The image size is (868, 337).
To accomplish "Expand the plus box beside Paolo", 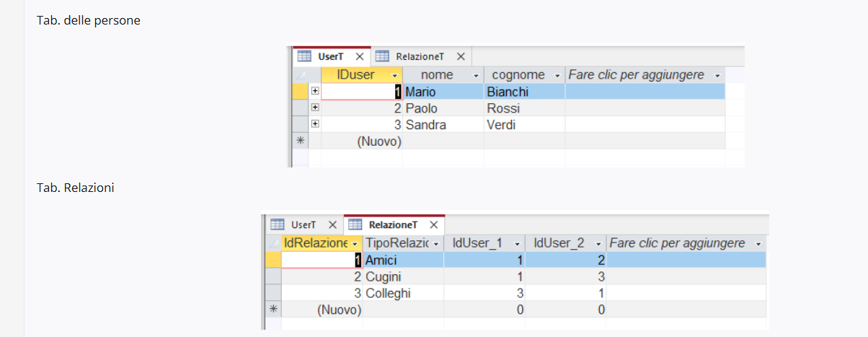I will point(315,108).
